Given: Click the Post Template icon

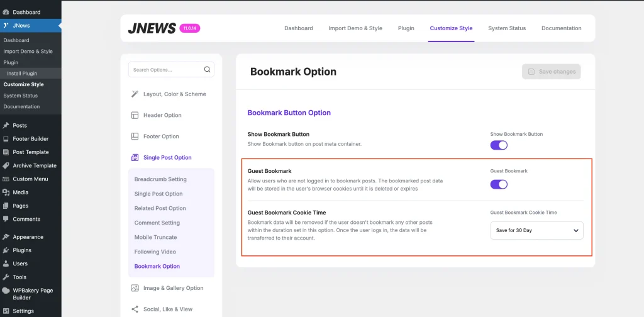Looking at the screenshot, I should [6, 152].
